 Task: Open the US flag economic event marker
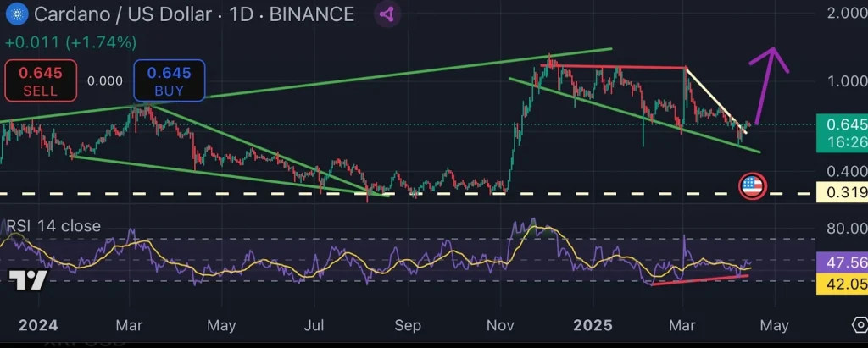(x=753, y=186)
